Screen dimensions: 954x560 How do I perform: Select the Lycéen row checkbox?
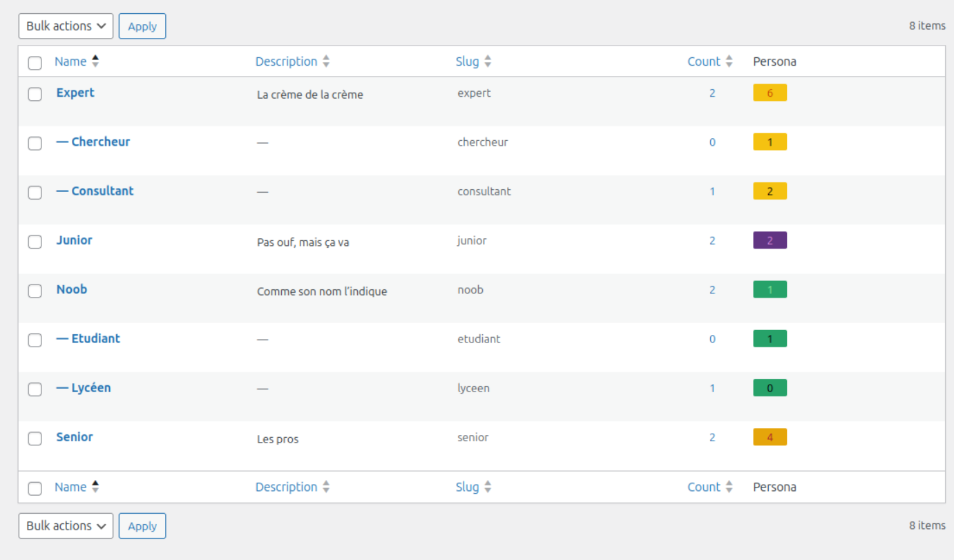(x=35, y=389)
